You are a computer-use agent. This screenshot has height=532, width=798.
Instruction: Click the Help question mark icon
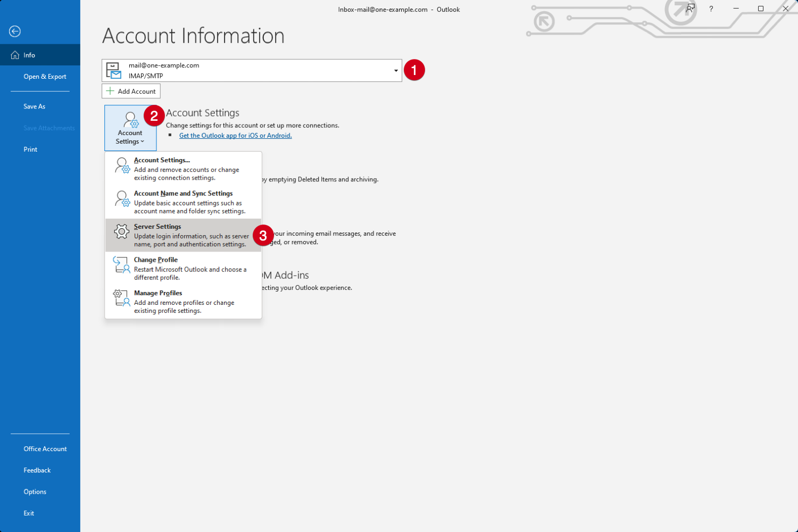coord(711,9)
